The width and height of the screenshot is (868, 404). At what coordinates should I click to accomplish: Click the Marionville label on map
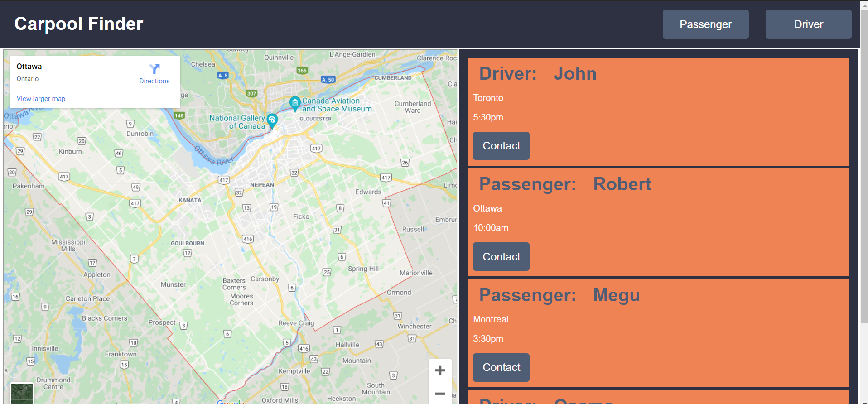click(x=416, y=273)
